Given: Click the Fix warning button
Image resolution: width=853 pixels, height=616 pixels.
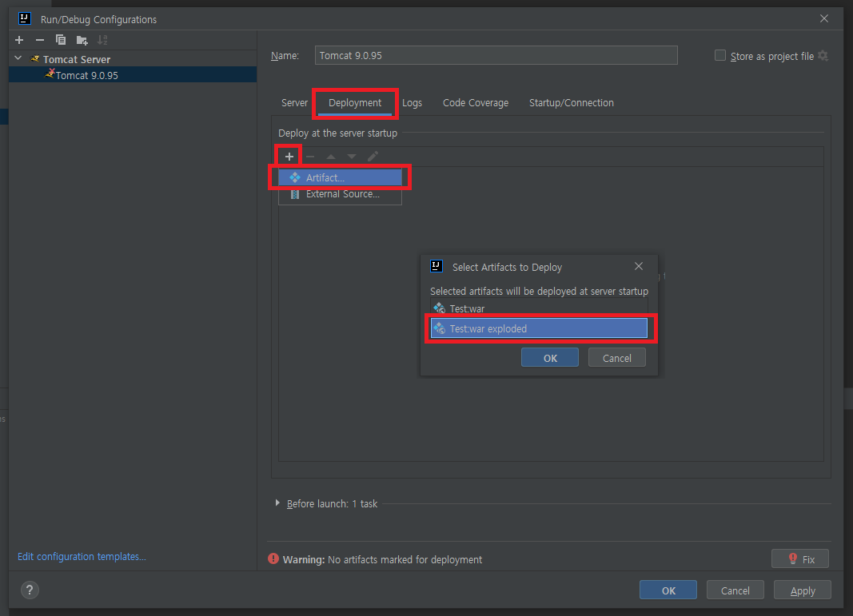Looking at the screenshot, I should [x=799, y=559].
